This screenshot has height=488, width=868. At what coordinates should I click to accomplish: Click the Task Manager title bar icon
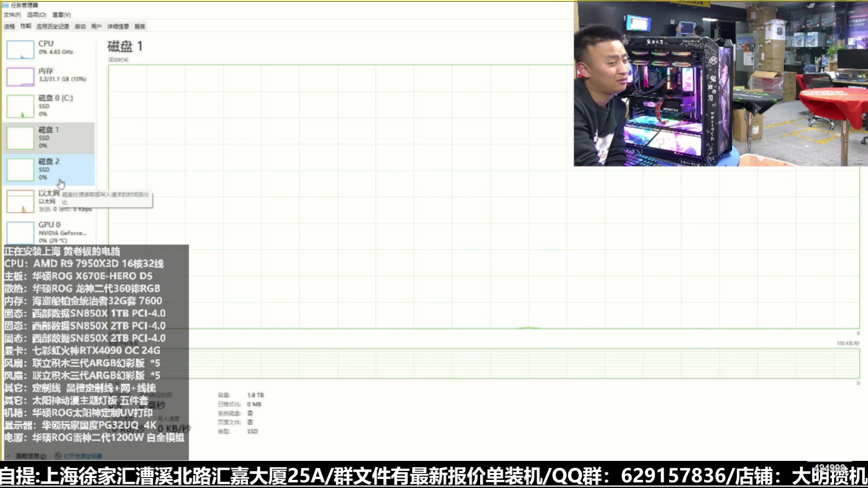click(x=5, y=5)
